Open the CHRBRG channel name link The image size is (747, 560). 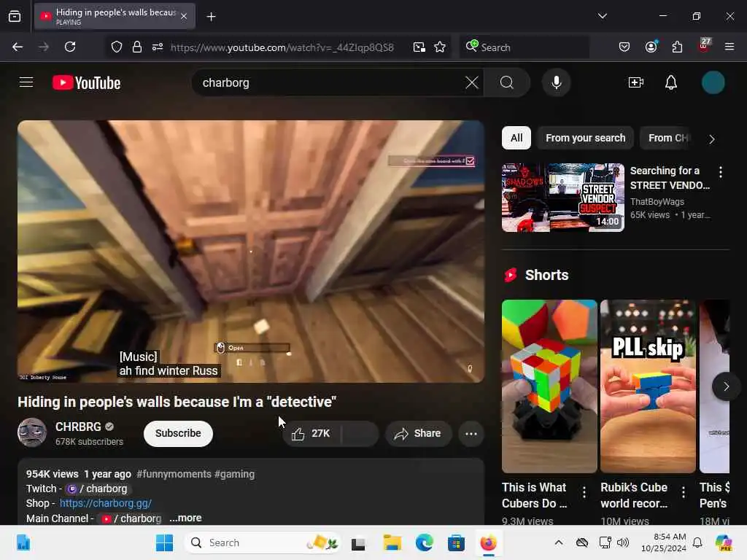click(x=78, y=427)
